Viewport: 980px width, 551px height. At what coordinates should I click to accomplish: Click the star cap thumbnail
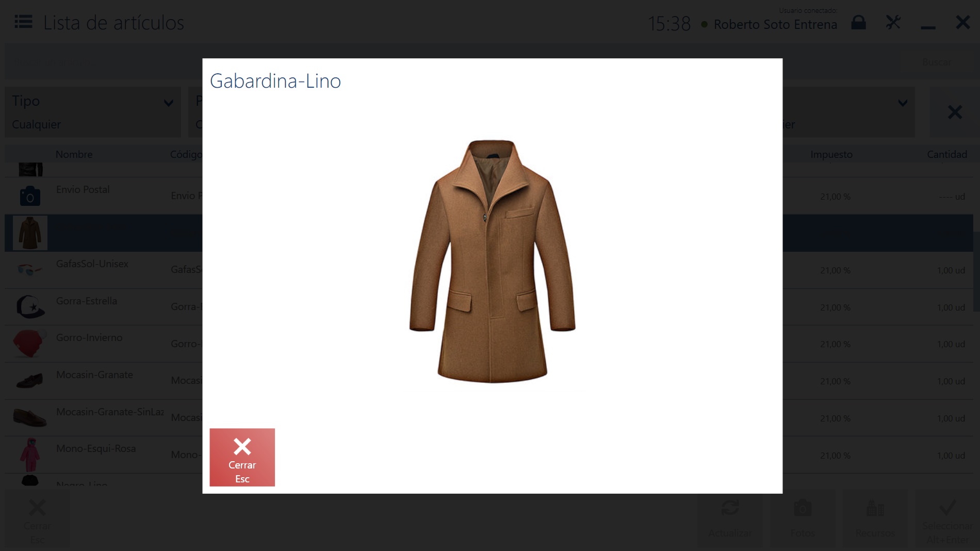30,306
